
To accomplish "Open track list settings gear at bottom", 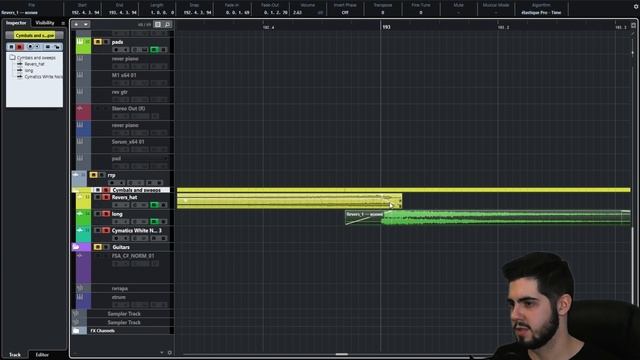I will 170,353.
